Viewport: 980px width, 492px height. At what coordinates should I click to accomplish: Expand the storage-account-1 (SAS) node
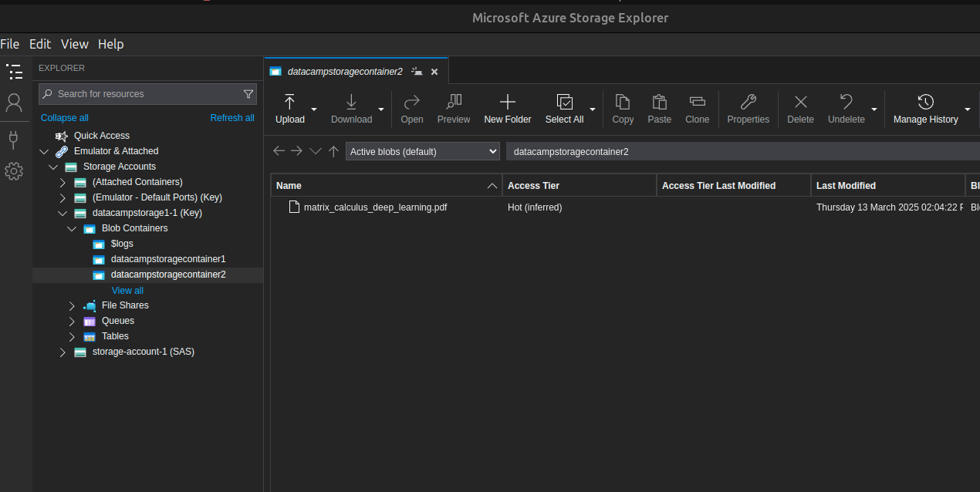click(x=63, y=352)
